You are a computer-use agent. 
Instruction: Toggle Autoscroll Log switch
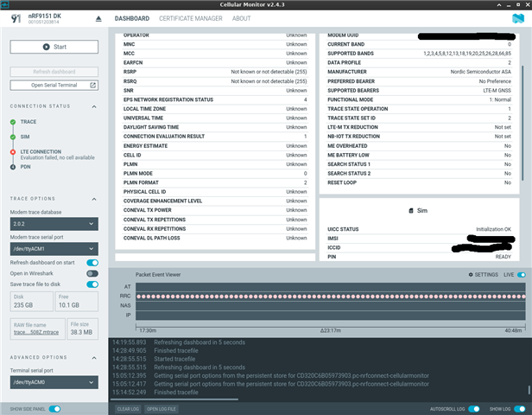(x=474, y=409)
